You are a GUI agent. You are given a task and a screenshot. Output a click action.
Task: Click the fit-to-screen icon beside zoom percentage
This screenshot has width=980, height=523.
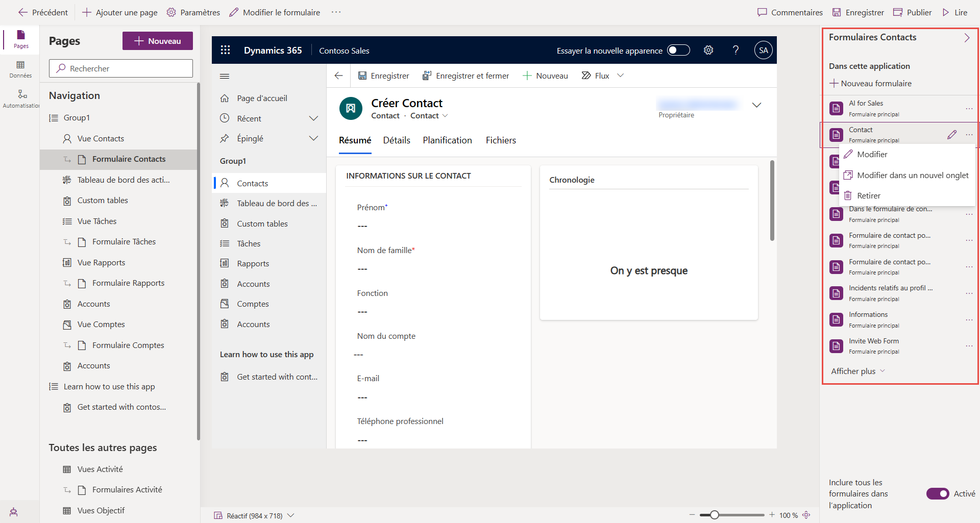pyautogui.click(x=806, y=515)
